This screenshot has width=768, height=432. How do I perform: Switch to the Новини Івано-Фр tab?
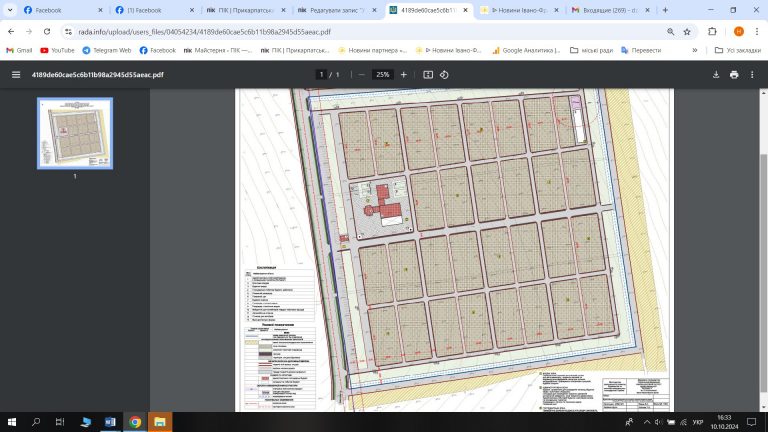[519, 10]
